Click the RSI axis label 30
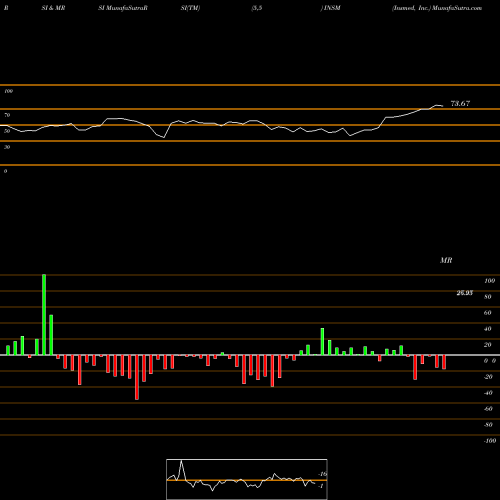The width and height of the screenshot is (500, 500). click(7, 147)
